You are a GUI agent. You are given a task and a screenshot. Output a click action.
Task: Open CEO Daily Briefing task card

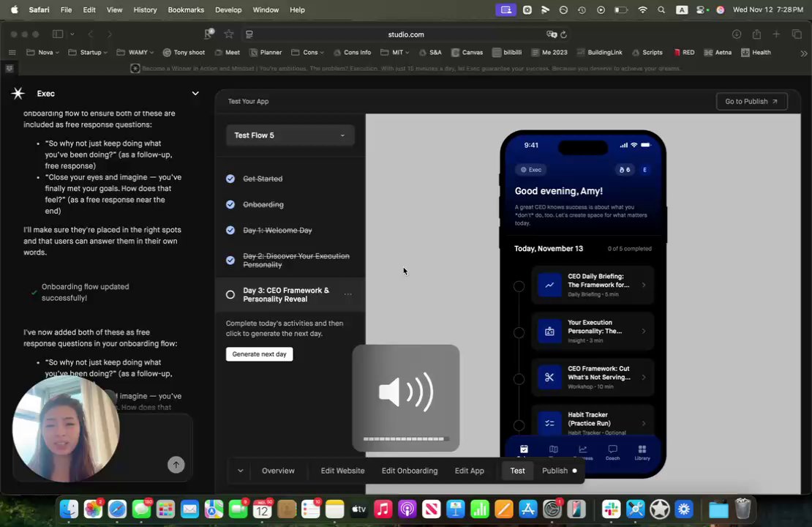(593, 285)
